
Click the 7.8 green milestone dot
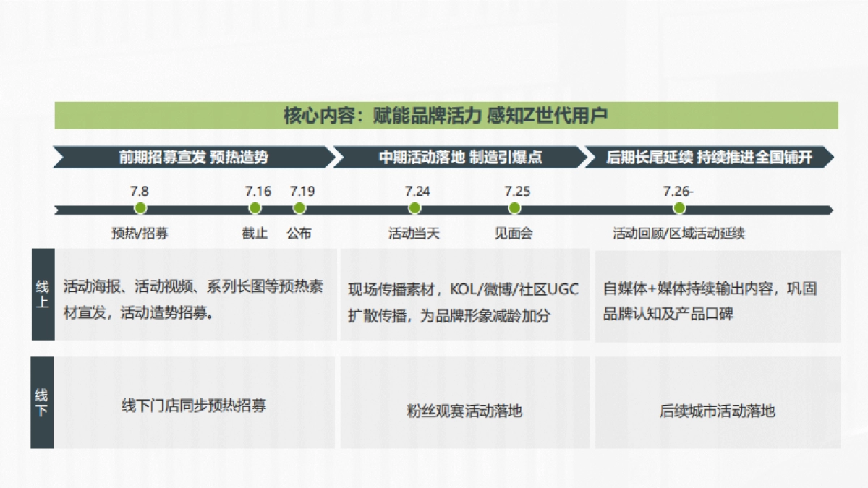(140, 207)
